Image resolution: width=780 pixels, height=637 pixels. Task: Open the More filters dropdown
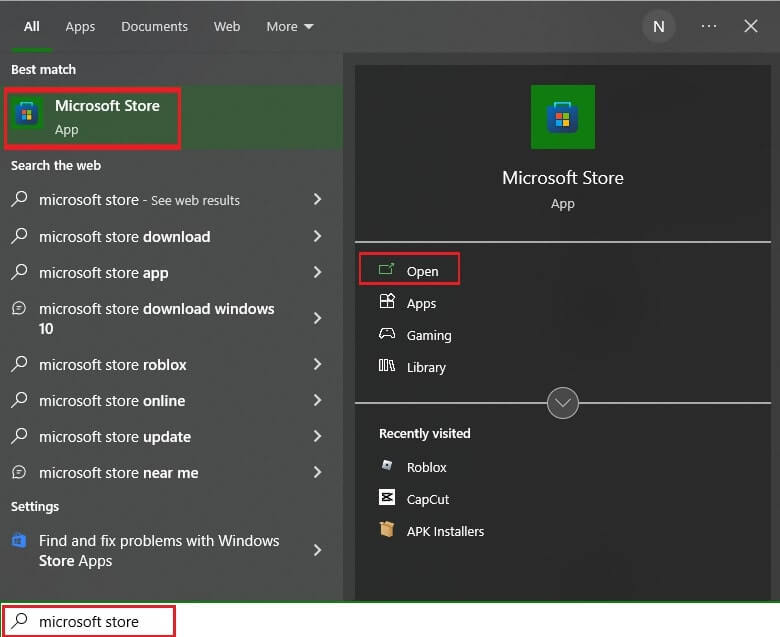(x=290, y=26)
